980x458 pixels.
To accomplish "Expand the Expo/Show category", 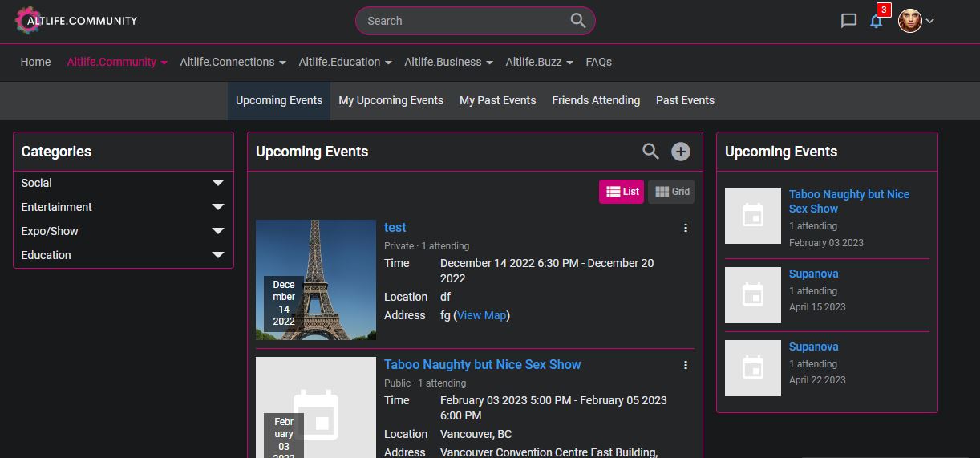I will [217, 231].
